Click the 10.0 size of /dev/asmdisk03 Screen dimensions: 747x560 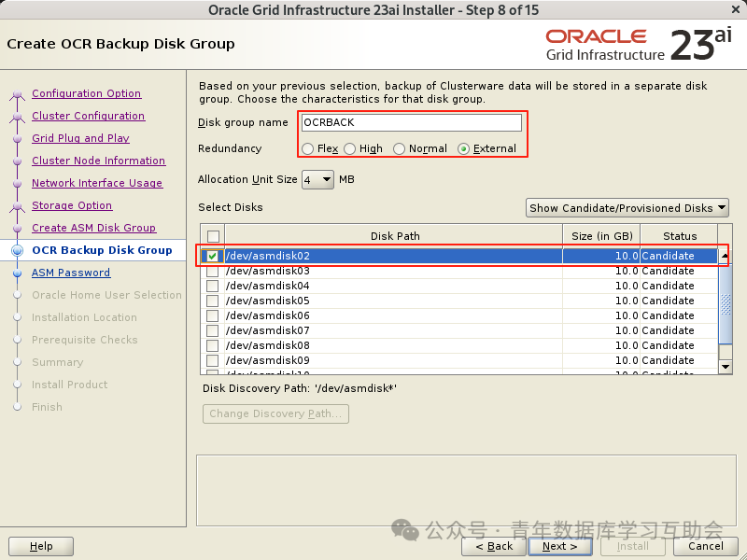627,271
